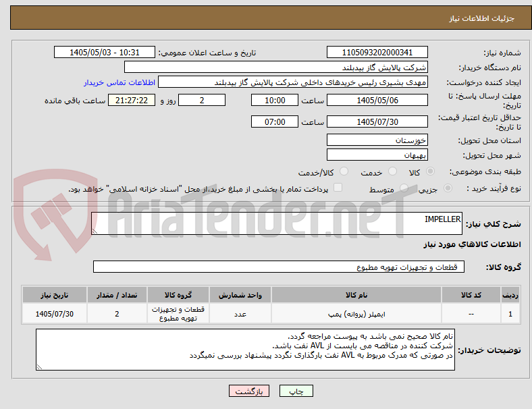The height and width of the screenshot is (409, 532).
Task: Select the کالا radio button
Action: click(x=430, y=171)
